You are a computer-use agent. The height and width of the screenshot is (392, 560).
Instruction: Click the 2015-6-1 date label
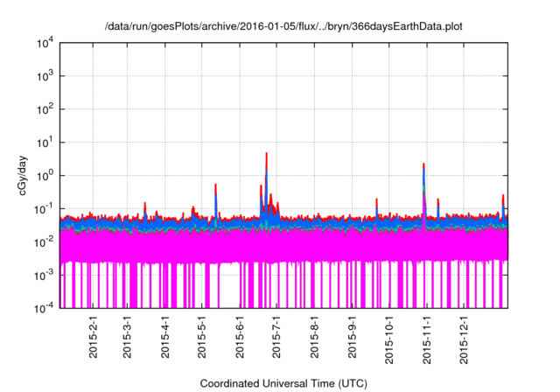[x=240, y=337]
